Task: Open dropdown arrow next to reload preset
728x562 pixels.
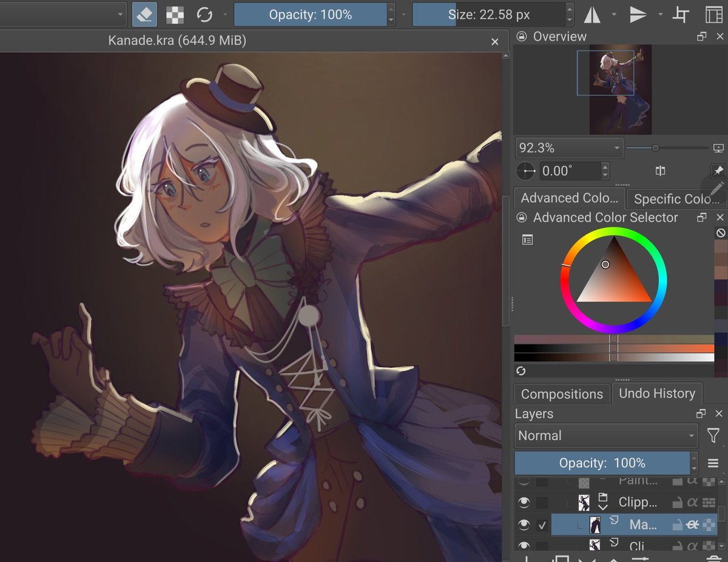Action: point(225,14)
